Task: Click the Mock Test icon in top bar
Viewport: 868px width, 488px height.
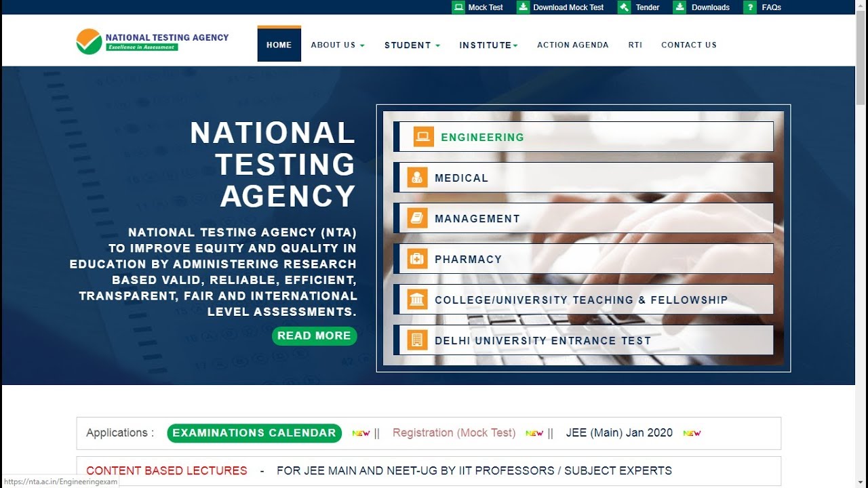Action: click(x=458, y=7)
